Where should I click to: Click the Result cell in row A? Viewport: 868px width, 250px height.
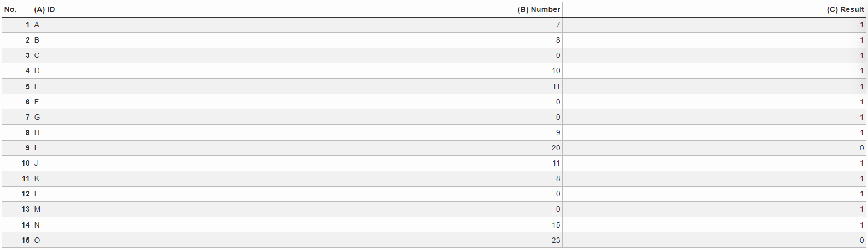(714, 25)
